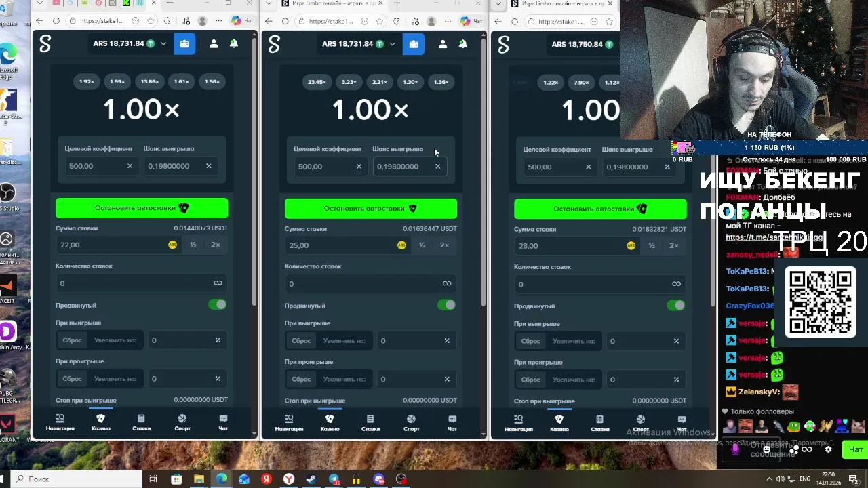868x488 pixels.
Task: Click the Stake logo in the 28,00-bet window
Action: 503,45
